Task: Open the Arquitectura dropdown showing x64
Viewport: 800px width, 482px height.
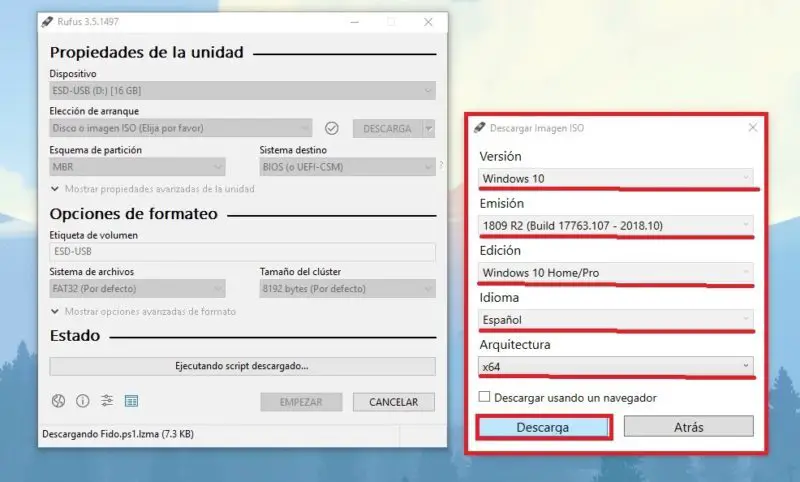Action: point(616,366)
